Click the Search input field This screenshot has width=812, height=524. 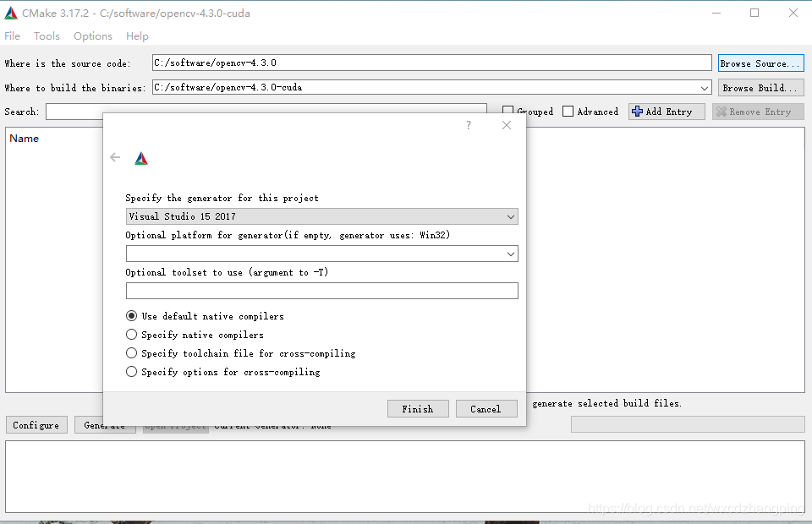[266, 112]
